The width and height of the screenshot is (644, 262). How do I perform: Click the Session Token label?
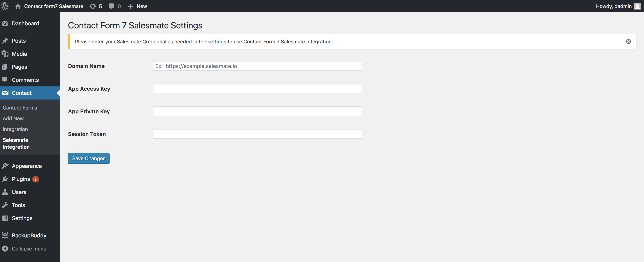87,134
